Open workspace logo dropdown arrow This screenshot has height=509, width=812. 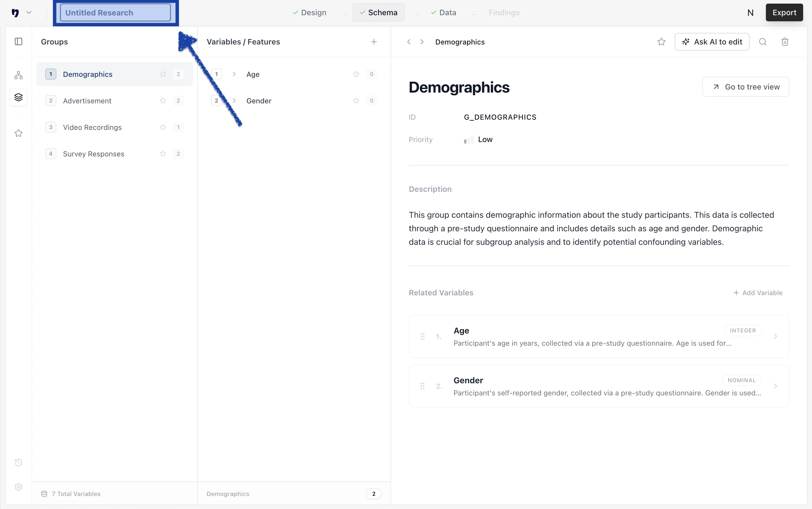click(x=29, y=12)
